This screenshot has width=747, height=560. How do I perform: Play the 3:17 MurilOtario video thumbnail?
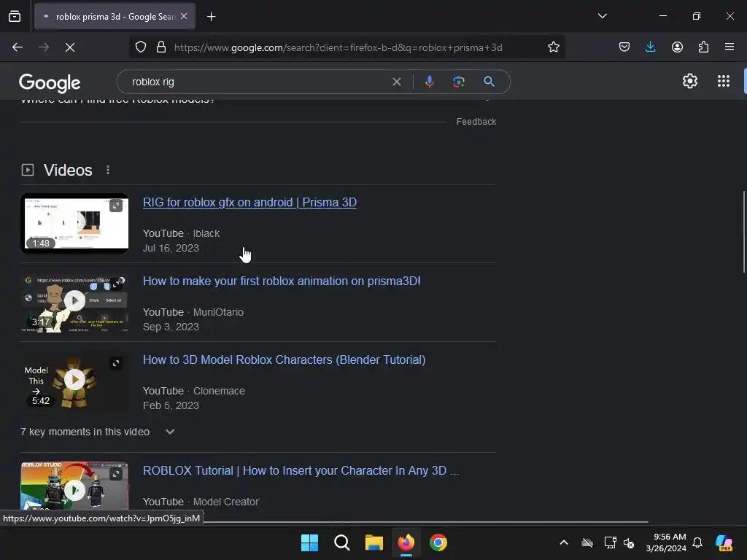74,302
